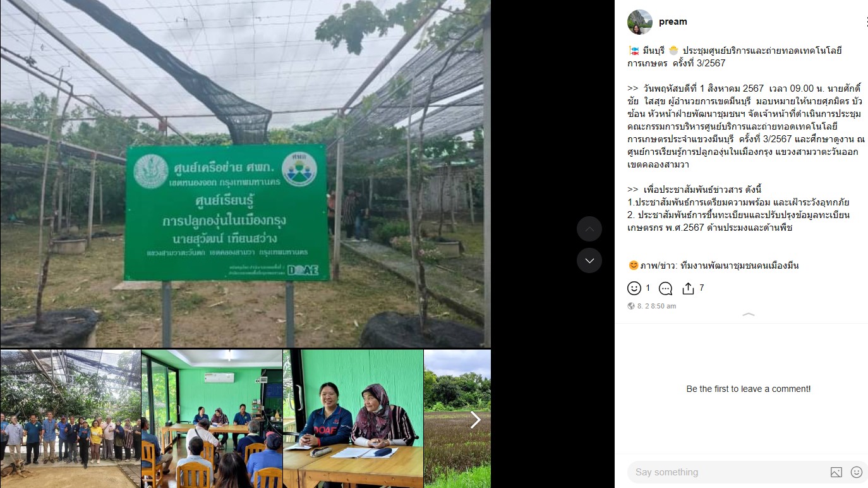View the main green sign photo

point(245,174)
